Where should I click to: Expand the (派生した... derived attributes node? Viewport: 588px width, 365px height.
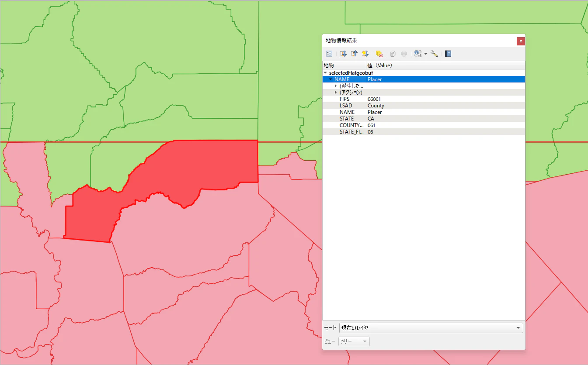click(x=336, y=86)
